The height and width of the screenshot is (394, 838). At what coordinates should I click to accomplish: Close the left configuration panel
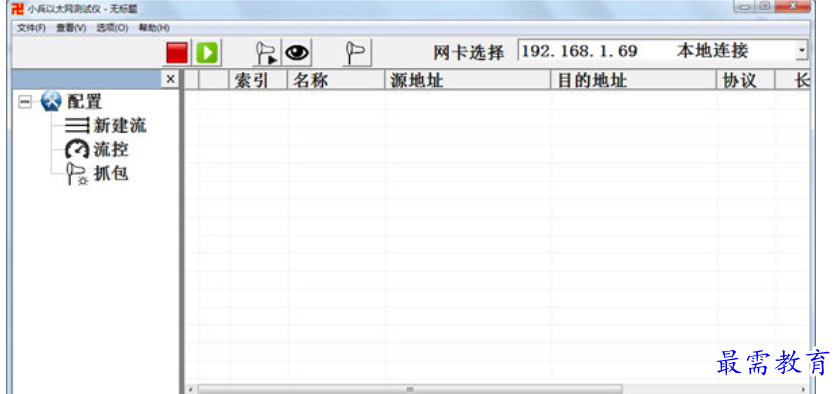[x=170, y=80]
